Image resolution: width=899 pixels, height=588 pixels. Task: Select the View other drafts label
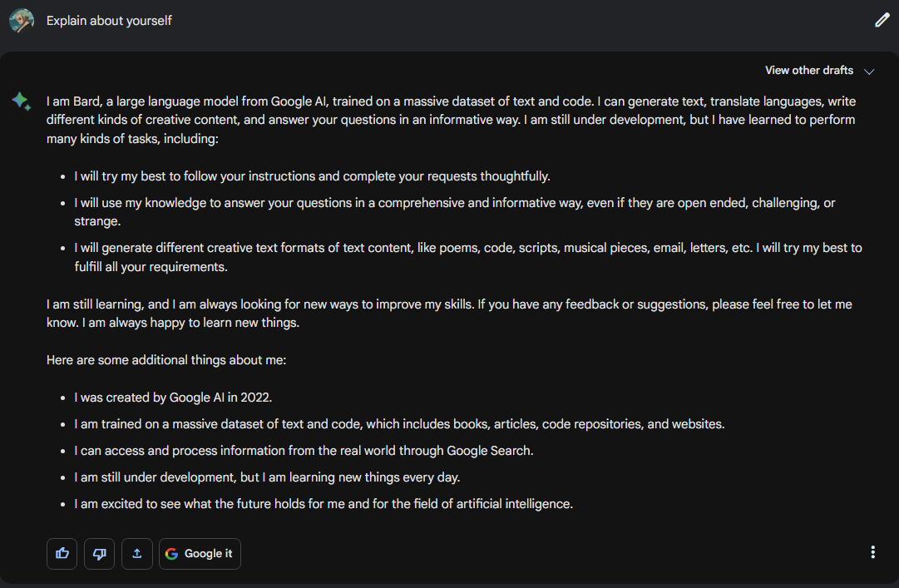click(x=809, y=71)
